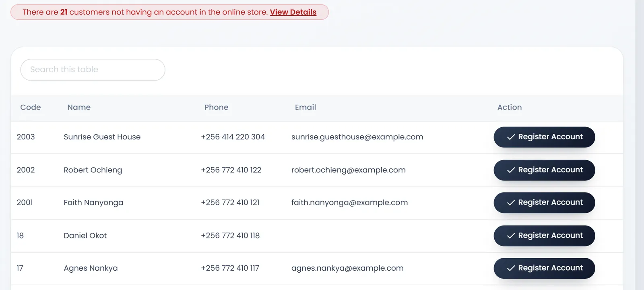This screenshot has height=290, width=644.
Task: Click the Code column header
Action: click(31, 108)
